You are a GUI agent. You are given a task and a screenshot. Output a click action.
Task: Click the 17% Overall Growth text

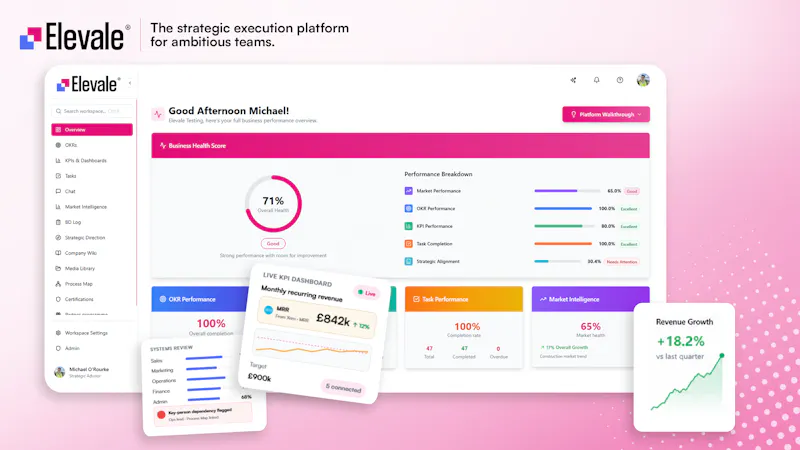click(x=566, y=347)
